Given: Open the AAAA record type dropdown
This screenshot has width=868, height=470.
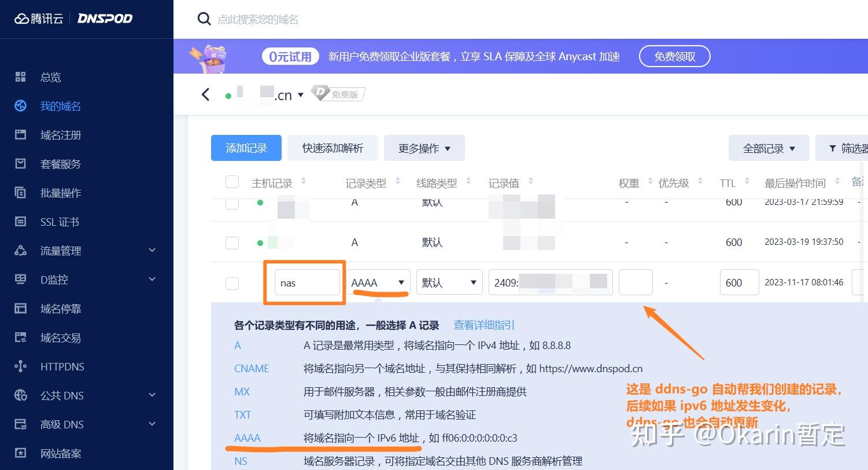Looking at the screenshot, I should [x=379, y=282].
